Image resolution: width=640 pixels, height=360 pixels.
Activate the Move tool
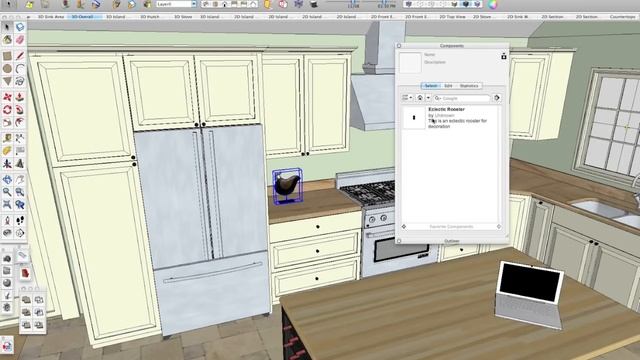tap(7, 97)
